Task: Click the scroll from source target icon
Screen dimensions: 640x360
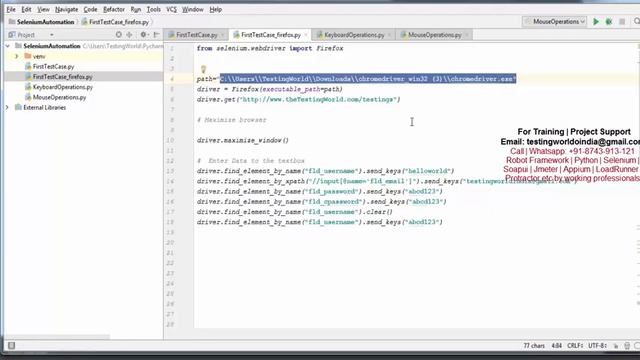Action: [118, 35]
